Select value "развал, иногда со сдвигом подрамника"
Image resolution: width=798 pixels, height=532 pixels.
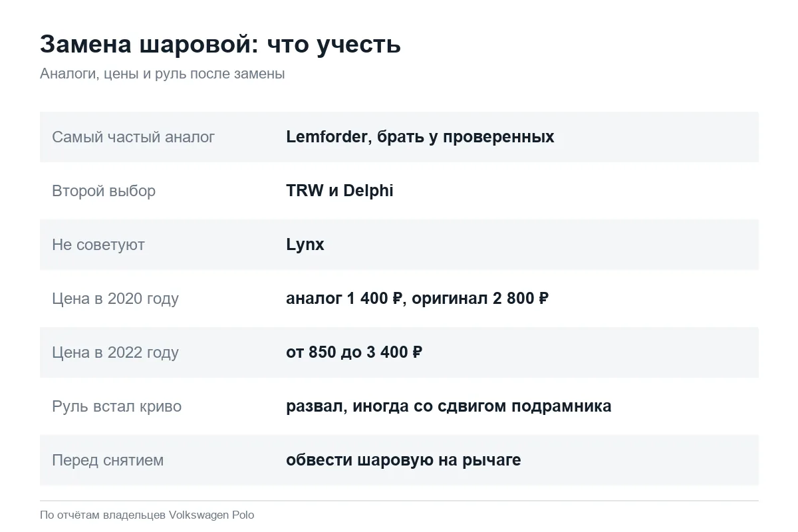click(x=449, y=406)
